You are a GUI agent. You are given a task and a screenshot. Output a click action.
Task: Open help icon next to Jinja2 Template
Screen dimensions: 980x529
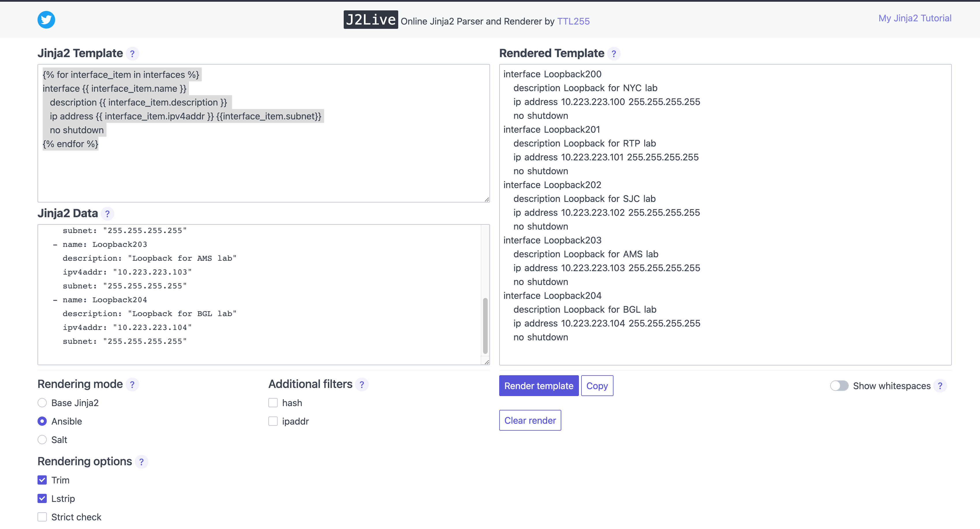click(132, 54)
